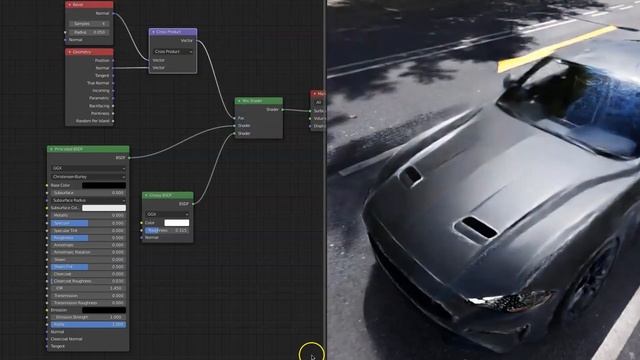The width and height of the screenshot is (640, 360).
Task: Click the Specular Tint slider
Action: click(x=88, y=231)
